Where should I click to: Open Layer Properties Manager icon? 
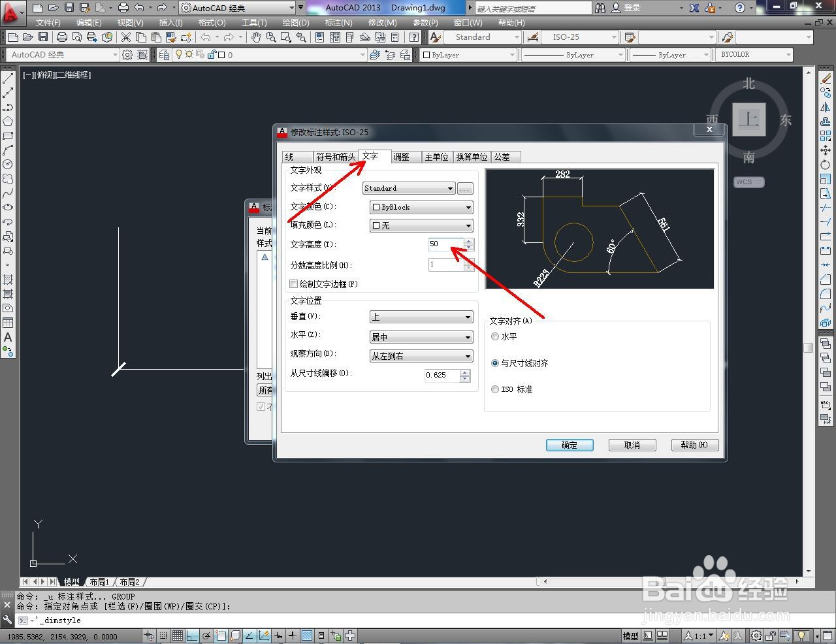(x=164, y=55)
